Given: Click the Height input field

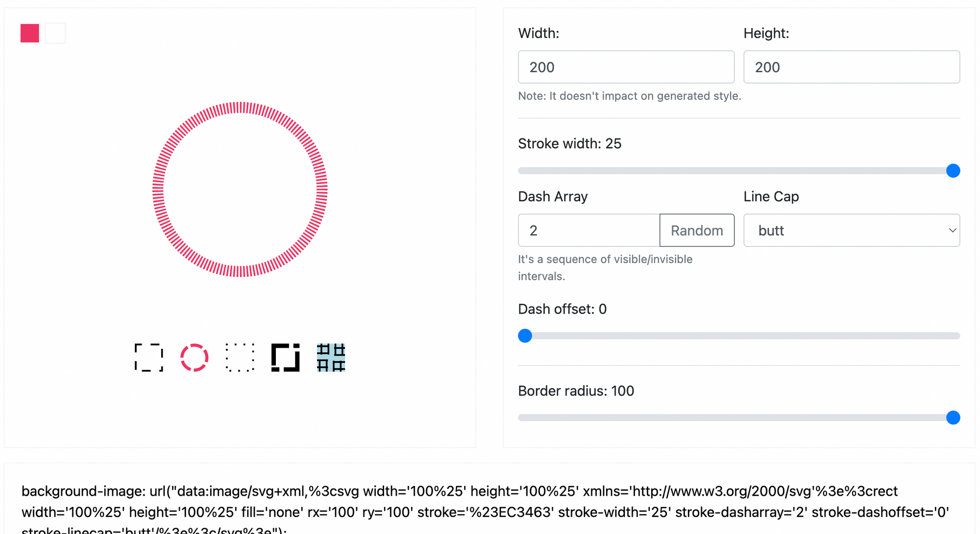Looking at the screenshot, I should [851, 67].
